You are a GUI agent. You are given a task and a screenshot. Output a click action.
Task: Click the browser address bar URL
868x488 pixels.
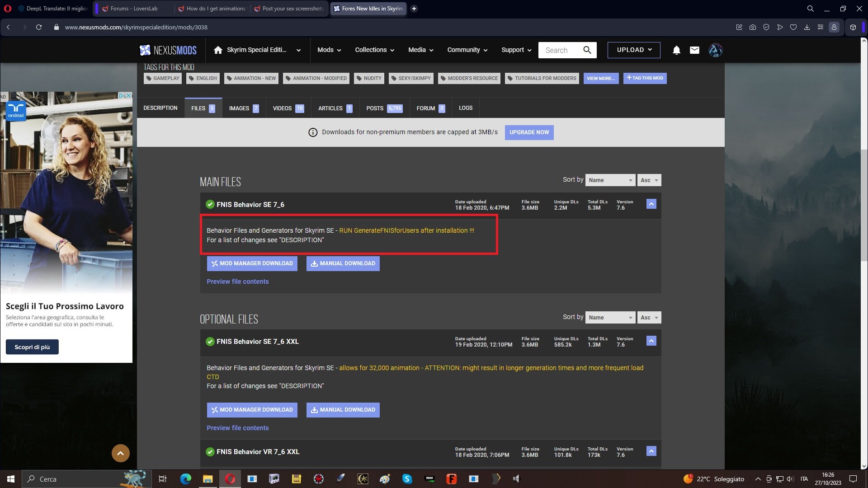tap(136, 27)
